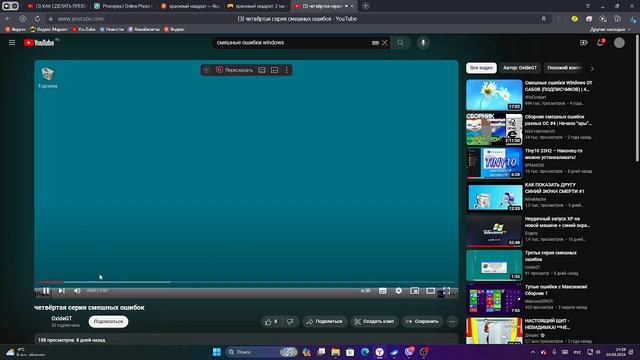The height and width of the screenshot is (360, 640).
Task: Open the OxideGT channel link
Action: (x=61, y=318)
